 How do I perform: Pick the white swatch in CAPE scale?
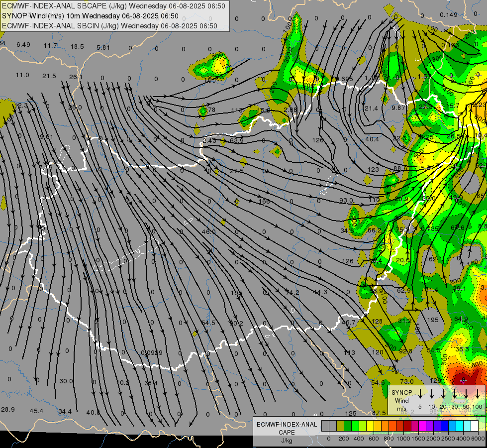[474, 426]
